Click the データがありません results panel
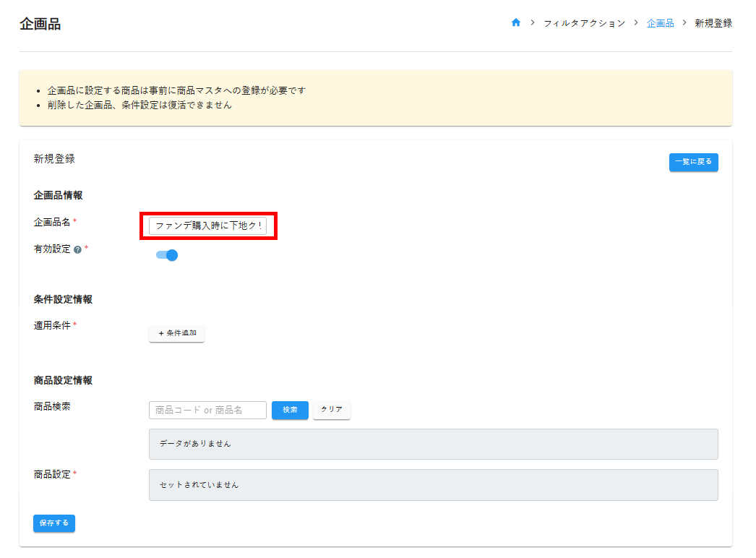The height and width of the screenshot is (558, 756). (x=433, y=444)
